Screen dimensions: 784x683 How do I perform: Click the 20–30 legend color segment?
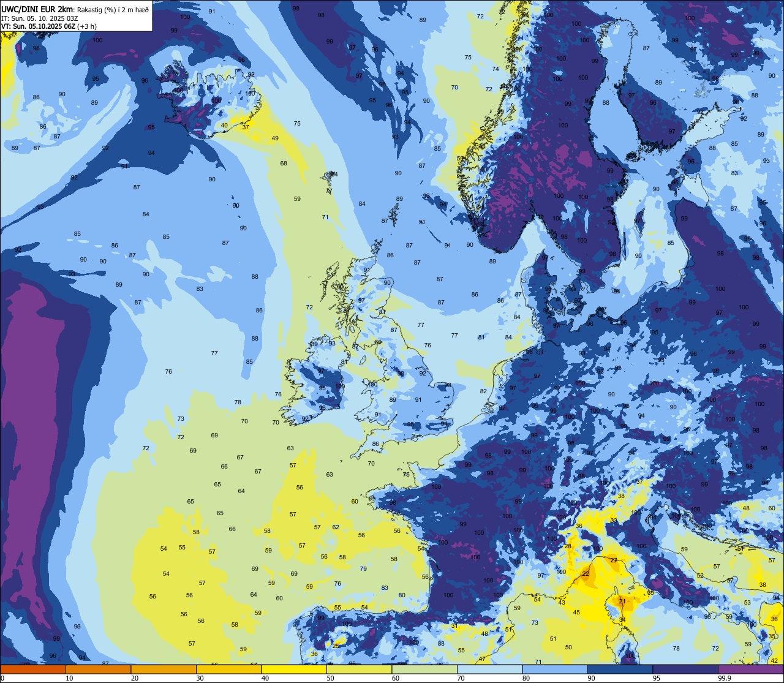[164, 669]
